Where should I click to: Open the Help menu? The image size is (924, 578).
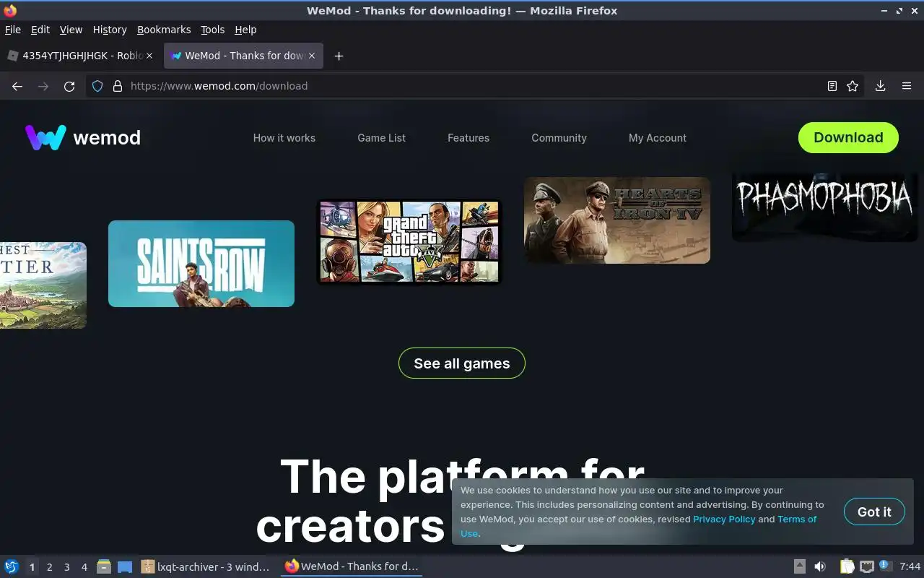(245, 30)
